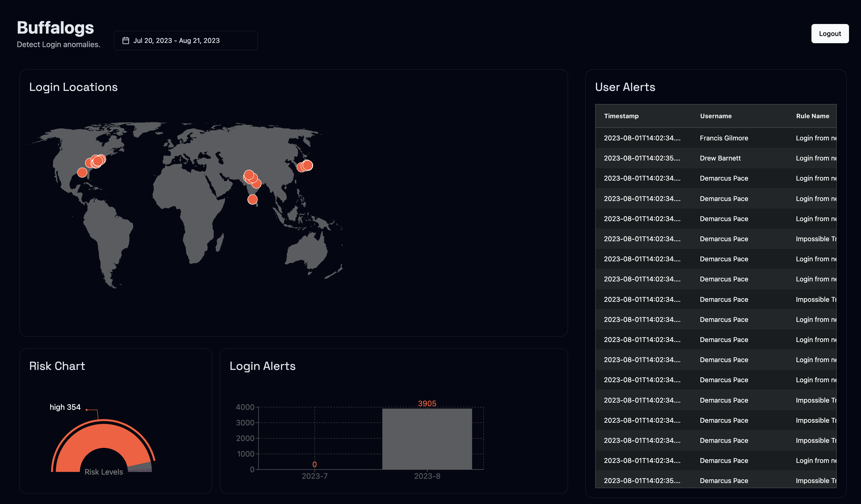Open the calendar icon in the date picker
Viewport: 861px width, 504px height.
click(x=126, y=40)
